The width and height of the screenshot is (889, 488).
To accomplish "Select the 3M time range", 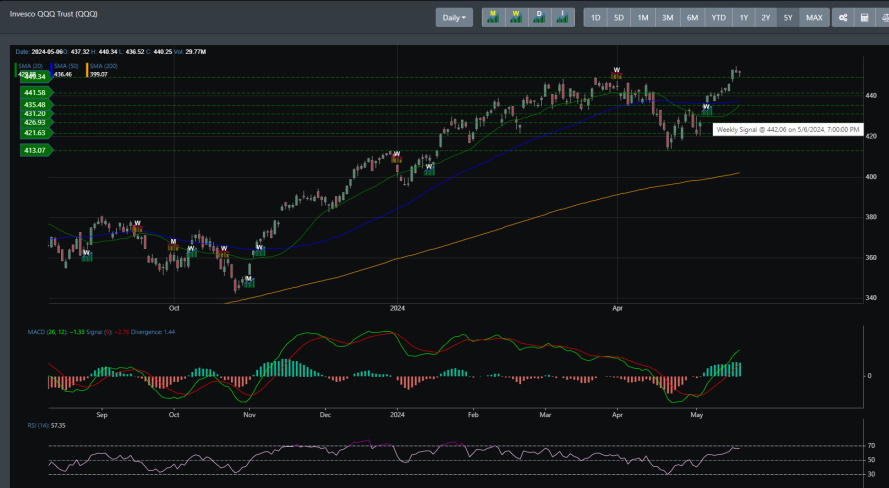I will tap(668, 18).
